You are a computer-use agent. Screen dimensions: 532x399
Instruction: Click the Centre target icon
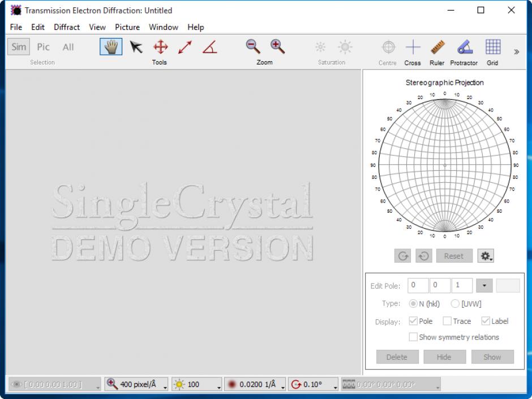tap(388, 47)
